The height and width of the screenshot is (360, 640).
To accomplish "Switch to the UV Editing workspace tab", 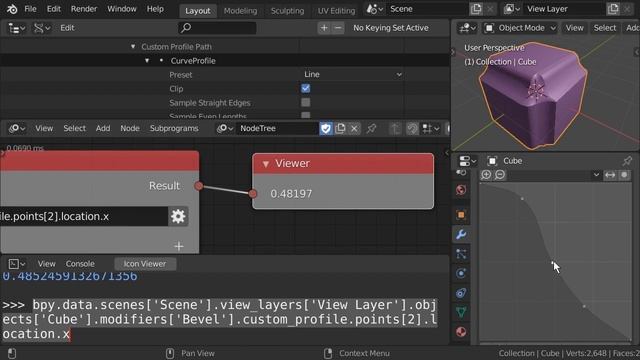I will click(x=336, y=11).
